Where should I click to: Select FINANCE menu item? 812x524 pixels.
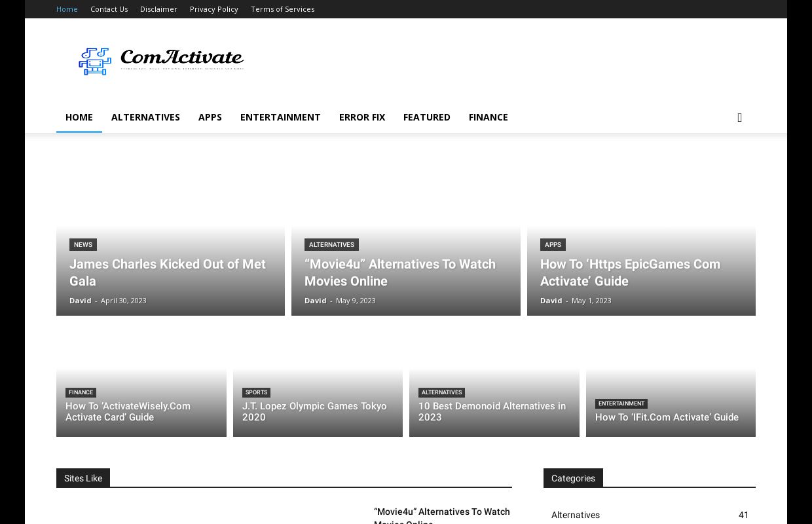click(x=489, y=117)
